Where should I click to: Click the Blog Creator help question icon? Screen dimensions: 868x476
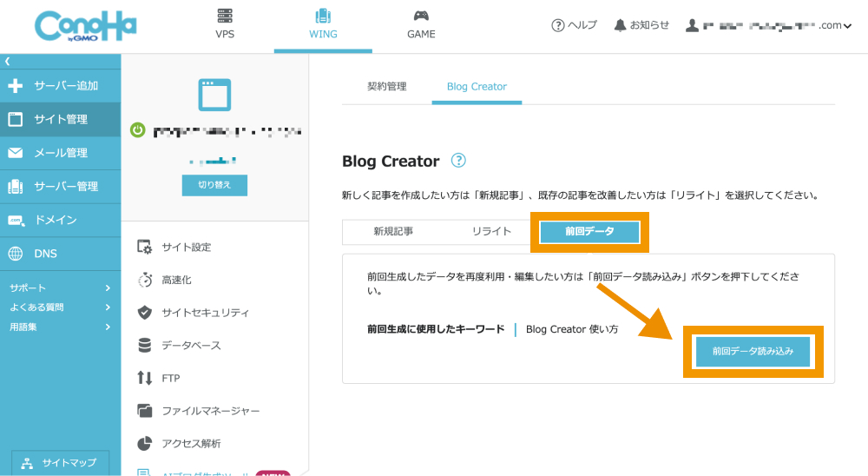click(458, 161)
